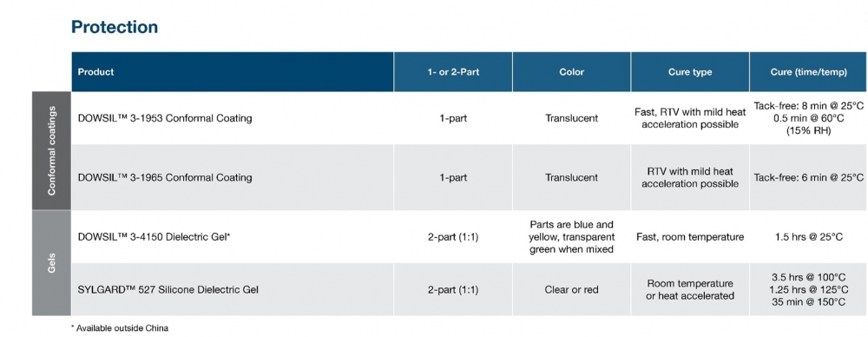Click Room temperature or heat accelerated cell
868x337 pixels.
click(690, 289)
